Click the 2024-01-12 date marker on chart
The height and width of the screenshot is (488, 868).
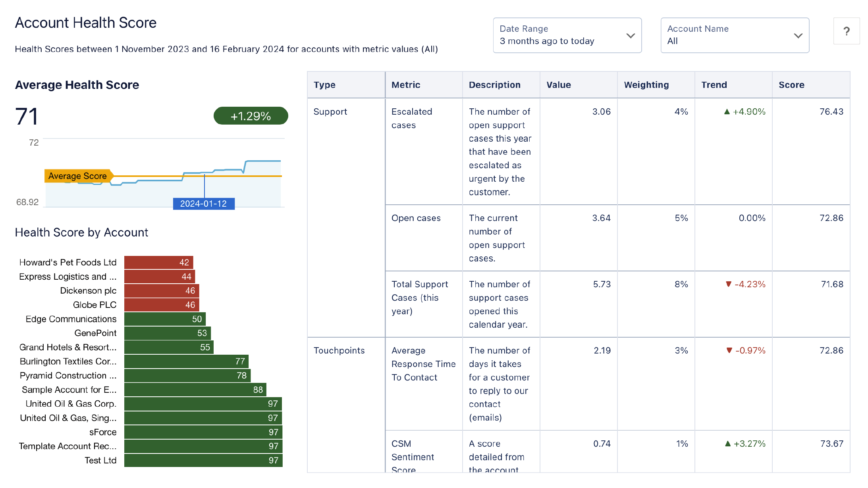point(204,204)
